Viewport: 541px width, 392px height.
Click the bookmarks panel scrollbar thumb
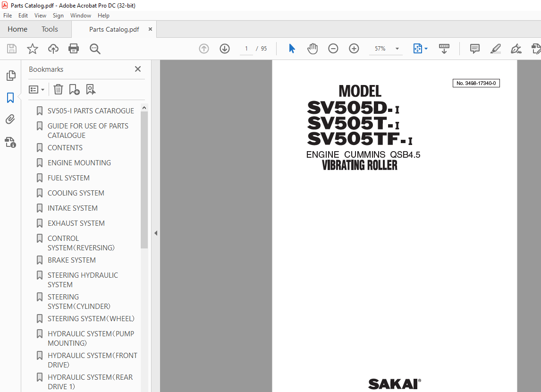pos(144,180)
